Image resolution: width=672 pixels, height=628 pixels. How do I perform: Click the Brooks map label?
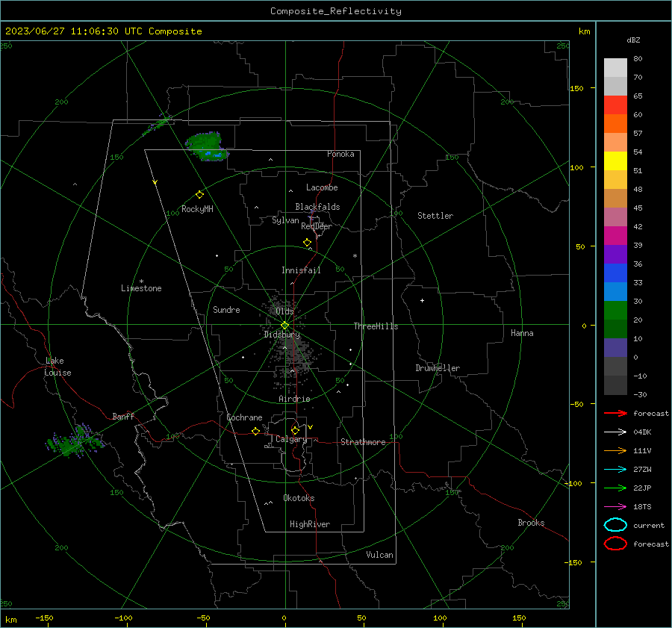tap(531, 523)
